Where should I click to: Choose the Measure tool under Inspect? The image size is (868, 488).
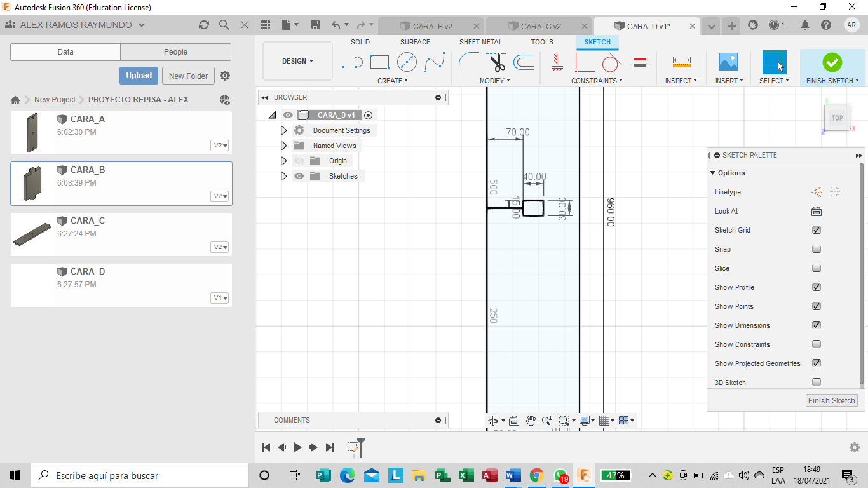pos(681,62)
